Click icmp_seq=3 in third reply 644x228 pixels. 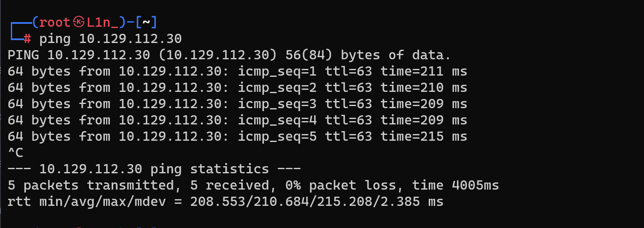277,104
